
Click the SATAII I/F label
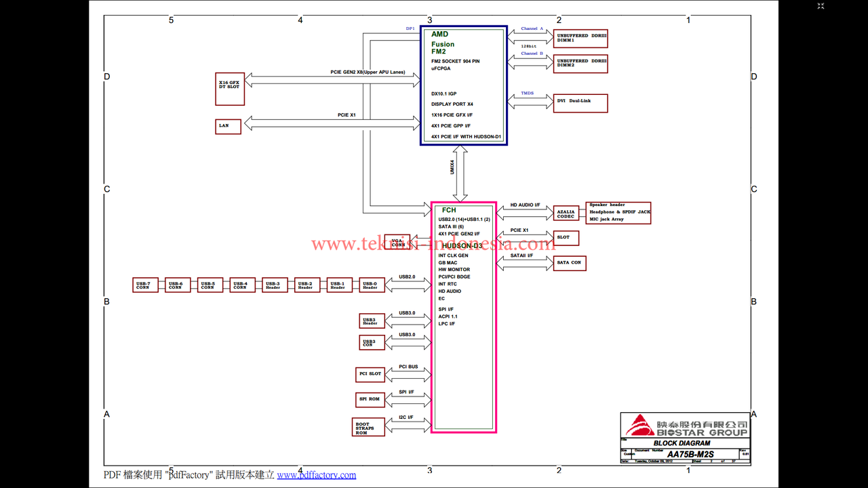point(521,256)
